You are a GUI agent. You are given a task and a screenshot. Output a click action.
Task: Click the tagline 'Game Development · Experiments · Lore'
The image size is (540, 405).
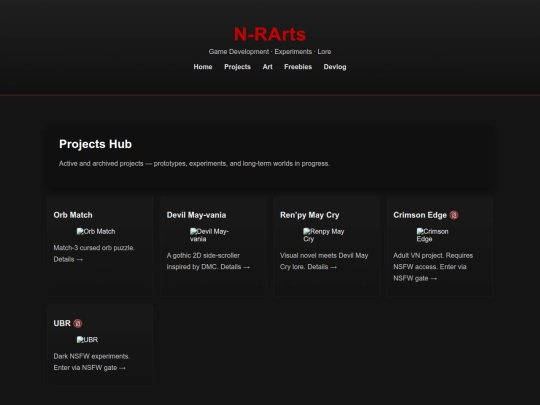270,52
